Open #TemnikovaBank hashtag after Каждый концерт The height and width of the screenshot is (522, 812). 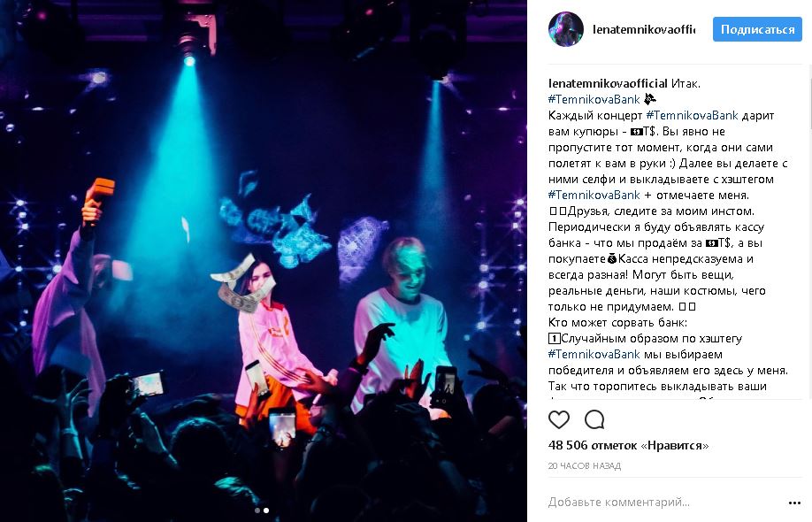coord(692,116)
